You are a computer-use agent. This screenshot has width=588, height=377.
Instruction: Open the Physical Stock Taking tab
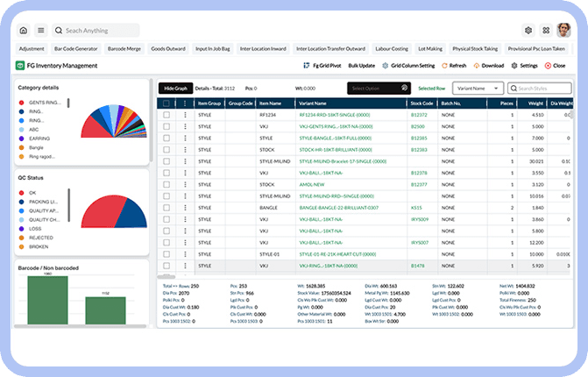click(475, 49)
